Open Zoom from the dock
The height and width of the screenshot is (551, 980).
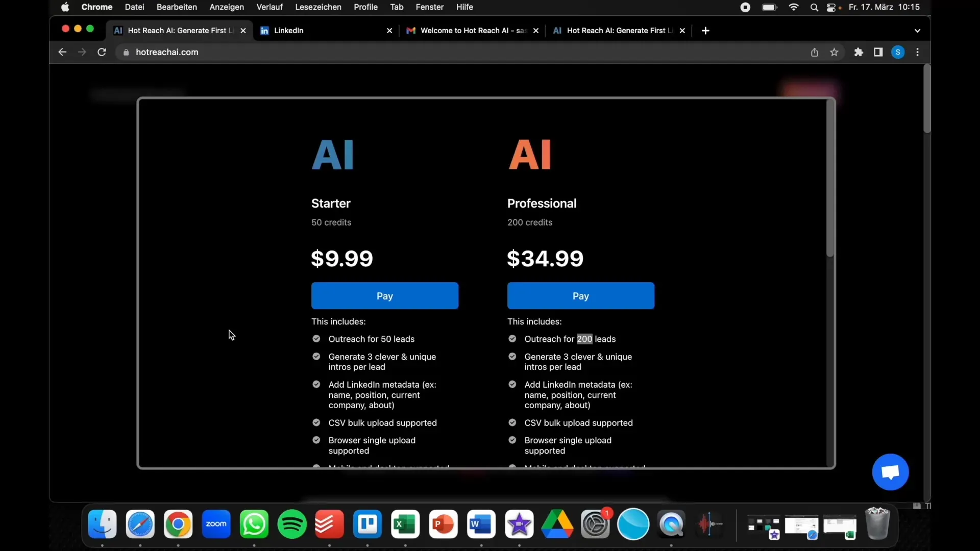coord(216,524)
